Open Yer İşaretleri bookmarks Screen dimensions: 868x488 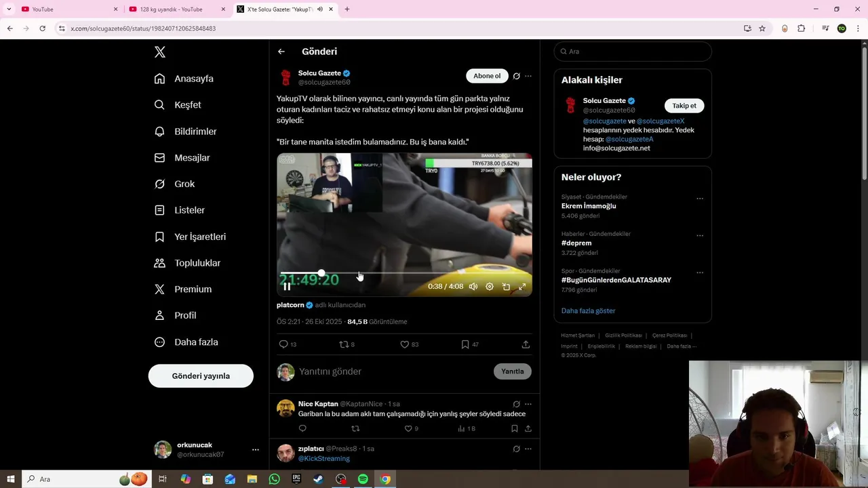190,237
